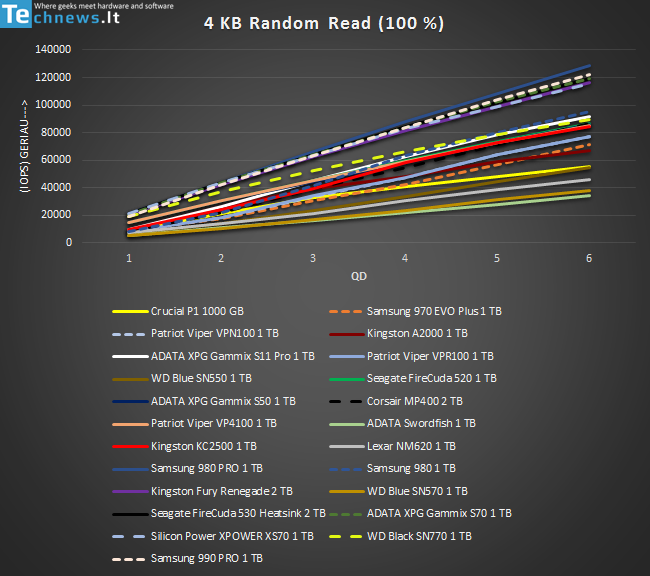650x576 pixels.
Task: Click 'Where geeks meet hardware and software' tagline
Action: click(104, 6)
